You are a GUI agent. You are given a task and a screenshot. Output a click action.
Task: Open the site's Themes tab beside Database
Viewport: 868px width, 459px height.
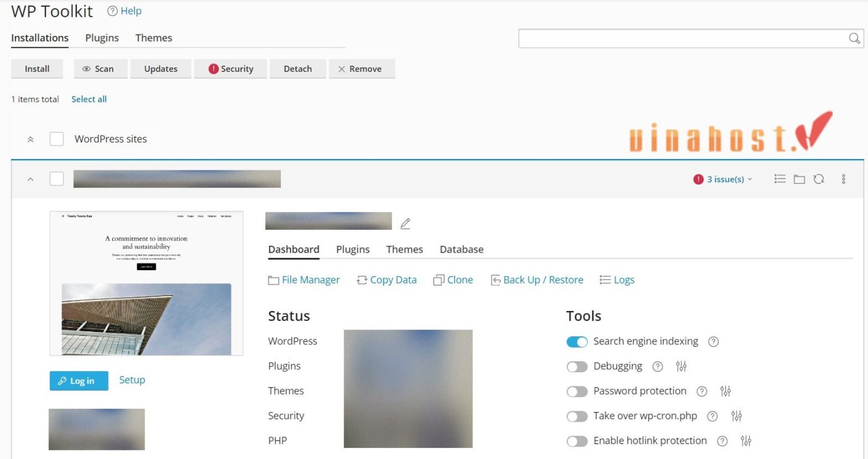pyautogui.click(x=404, y=249)
